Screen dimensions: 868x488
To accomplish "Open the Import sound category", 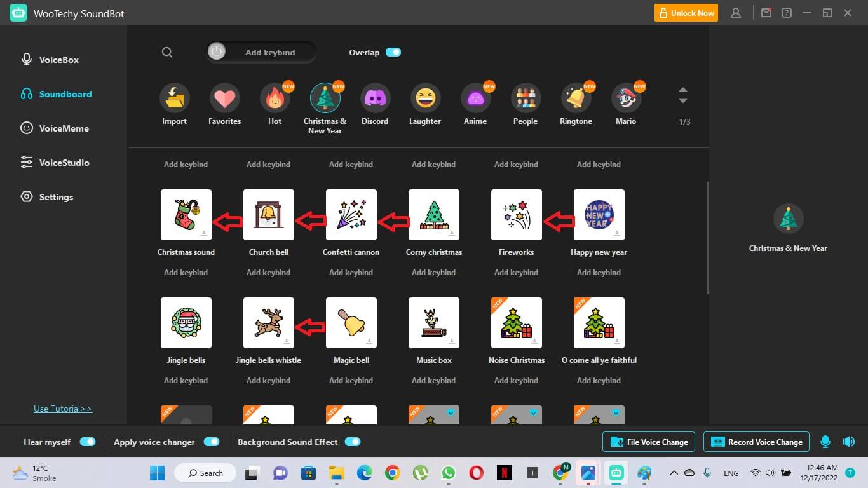I will click(x=174, y=98).
